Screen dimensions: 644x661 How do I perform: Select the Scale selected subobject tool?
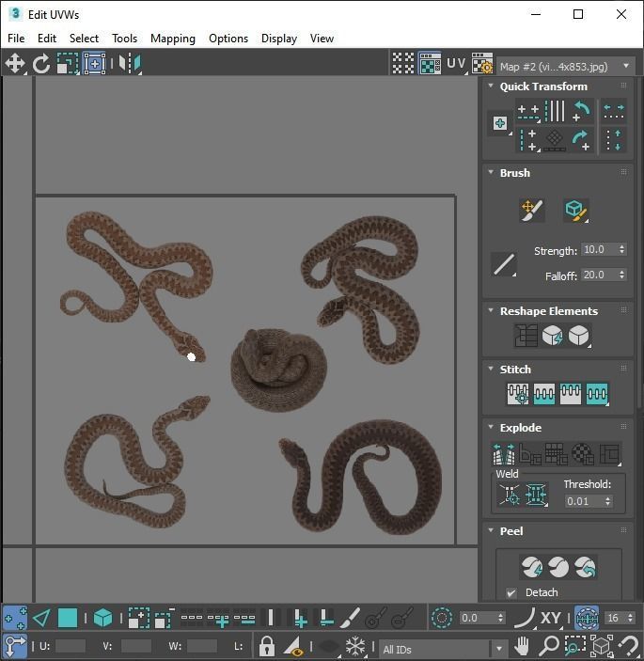pos(68,64)
